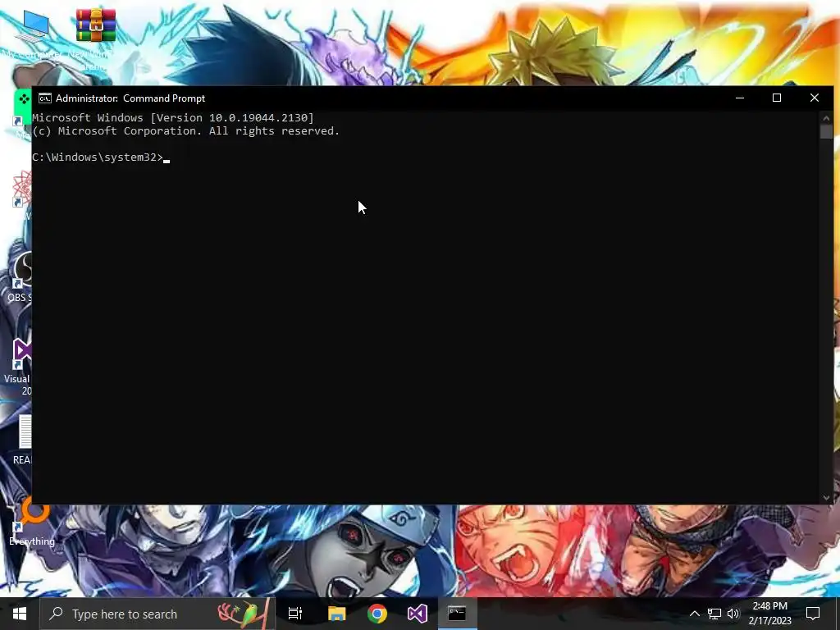The height and width of the screenshot is (630, 840).
Task: Open File Explorer from the taskbar
Action: tap(337, 614)
